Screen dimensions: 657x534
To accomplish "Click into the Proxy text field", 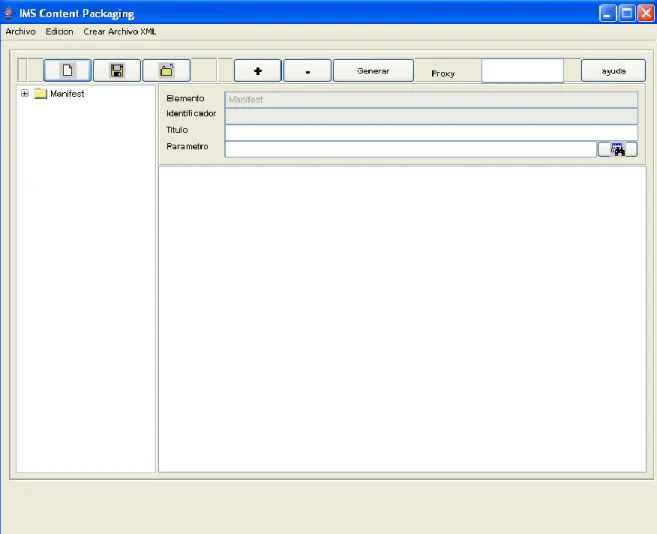I will click(522, 71).
